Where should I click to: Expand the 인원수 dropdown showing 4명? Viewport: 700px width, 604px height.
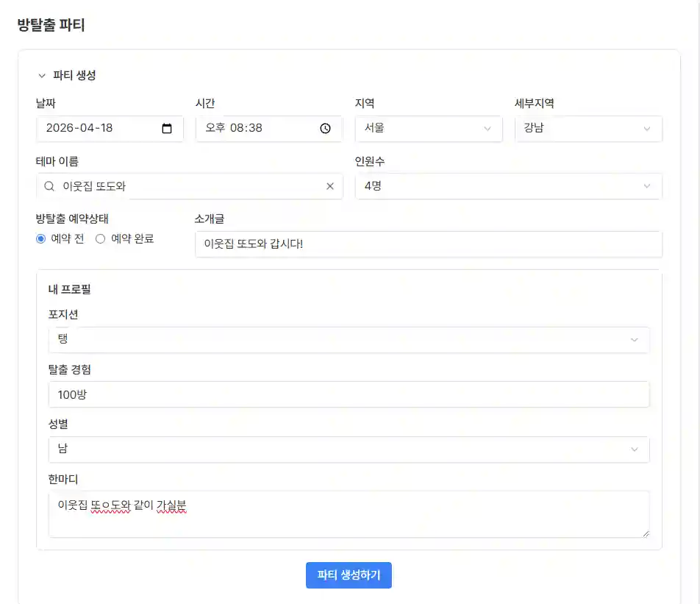(508, 187)
